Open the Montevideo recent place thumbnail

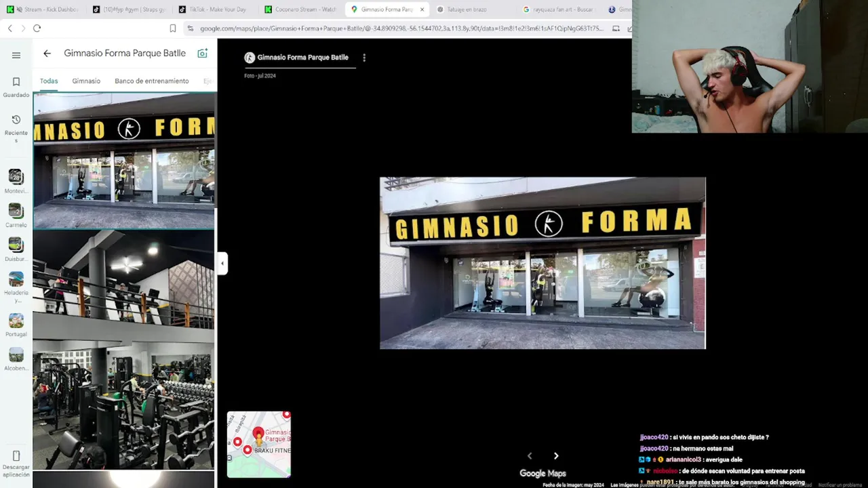point(16,177)
